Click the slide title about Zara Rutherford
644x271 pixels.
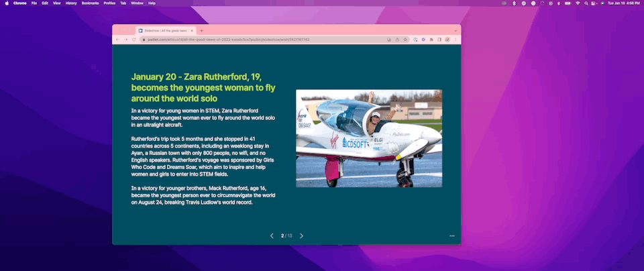click(x=203, y=87)
